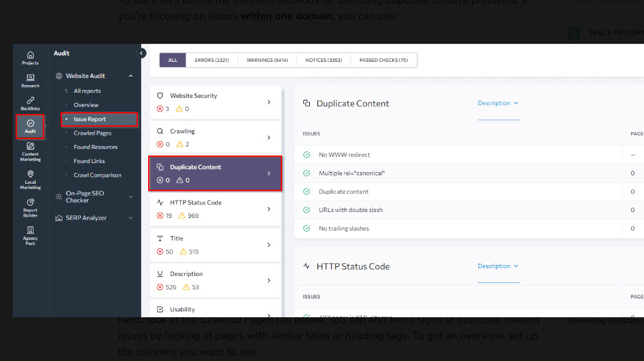Open the Backlinks section icon

pos(30,104)
